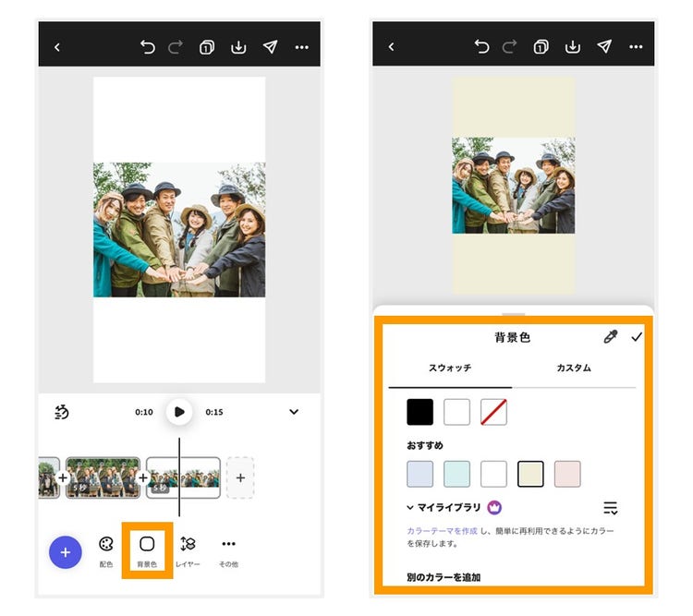This screenshot has height=616, width=693.
Task: Select the middle timeline clip
Action: 103,477
